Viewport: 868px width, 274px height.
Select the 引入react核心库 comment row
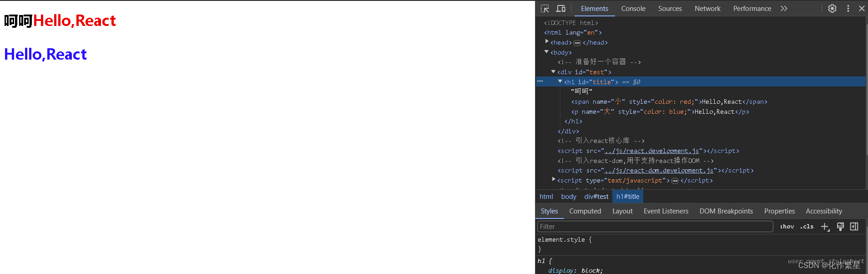(x=601, y=141)
